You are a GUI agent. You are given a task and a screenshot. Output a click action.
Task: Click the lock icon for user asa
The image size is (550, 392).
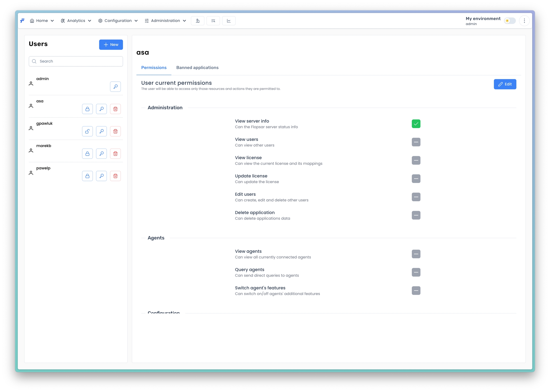point(87,109)
